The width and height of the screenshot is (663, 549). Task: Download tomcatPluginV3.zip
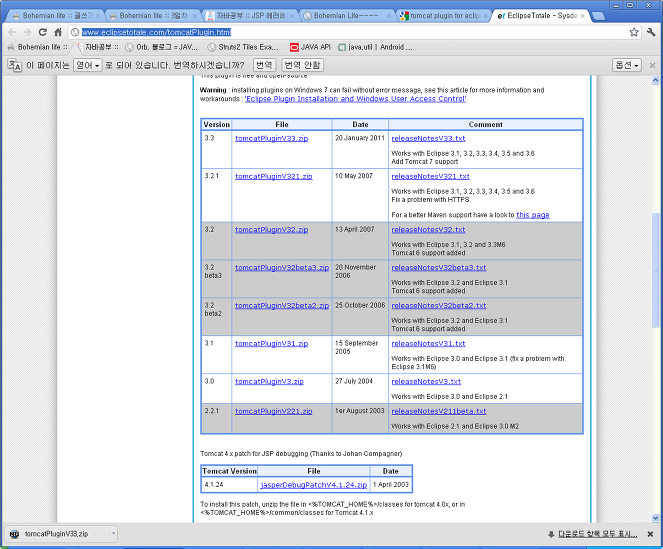269,382
